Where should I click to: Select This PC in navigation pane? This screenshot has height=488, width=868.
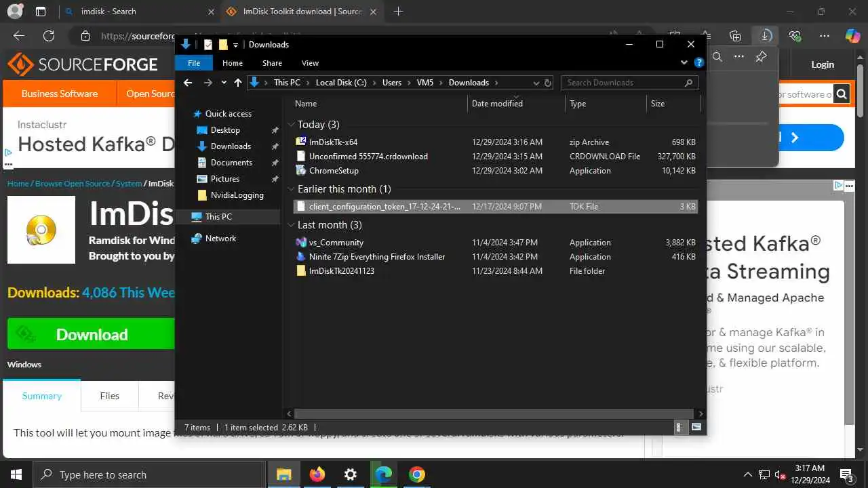point(218,217)
